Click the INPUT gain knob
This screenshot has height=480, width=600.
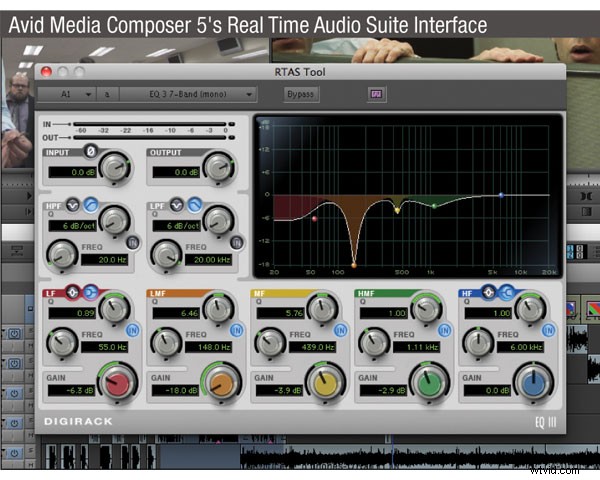tap(115, 168)
